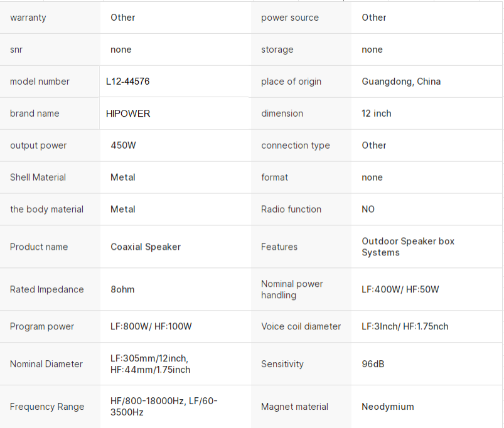Select the 'LF:800W/ HF:100W' program power value
The width and height of the screenshot is (504, 428).
click(x=151, y=326)
